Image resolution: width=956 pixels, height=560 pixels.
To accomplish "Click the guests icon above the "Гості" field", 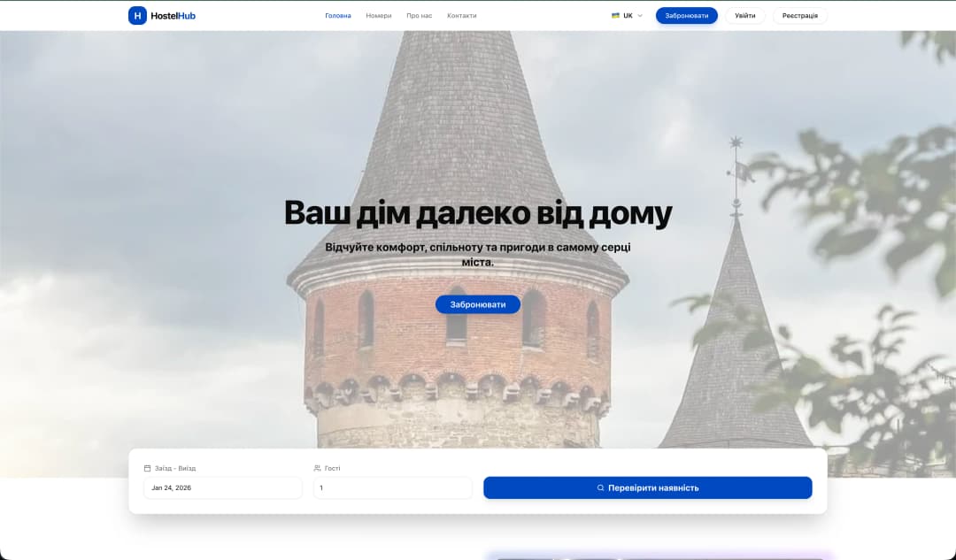I will (318, 467).
